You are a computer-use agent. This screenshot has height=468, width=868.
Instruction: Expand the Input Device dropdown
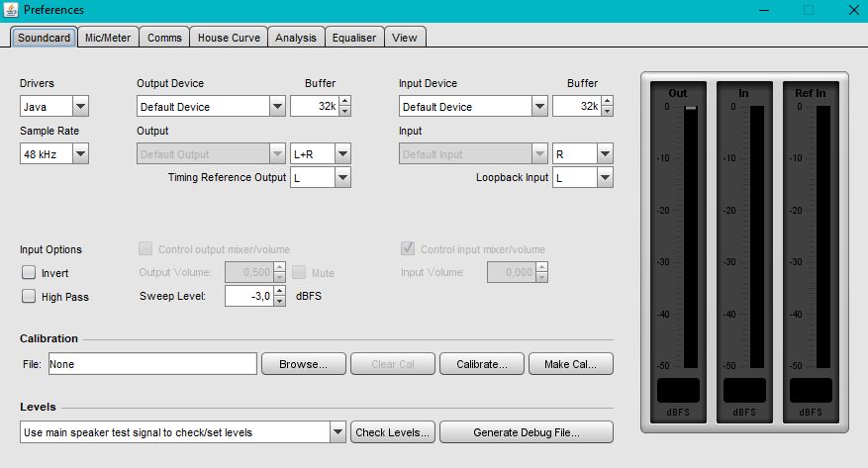click(x=538, y=107)
